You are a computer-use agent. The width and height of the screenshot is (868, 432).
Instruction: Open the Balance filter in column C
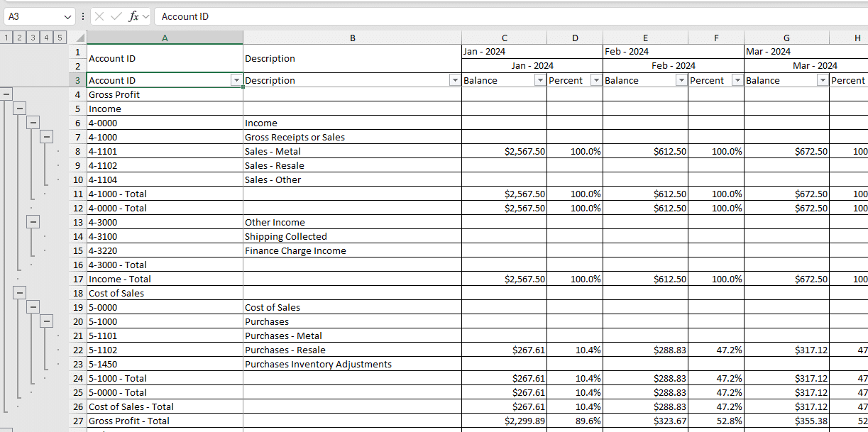(540, 81)
